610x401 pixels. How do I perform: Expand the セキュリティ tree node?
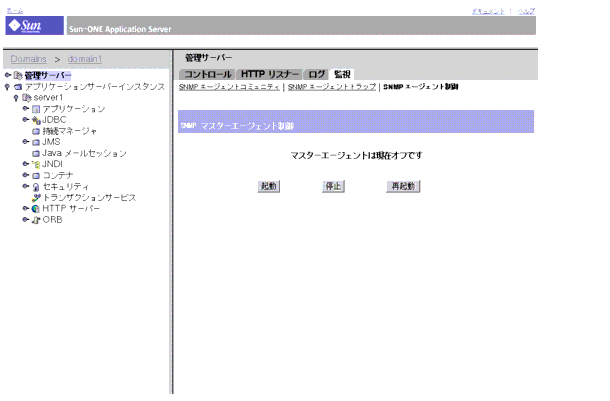tap(26, 186)
